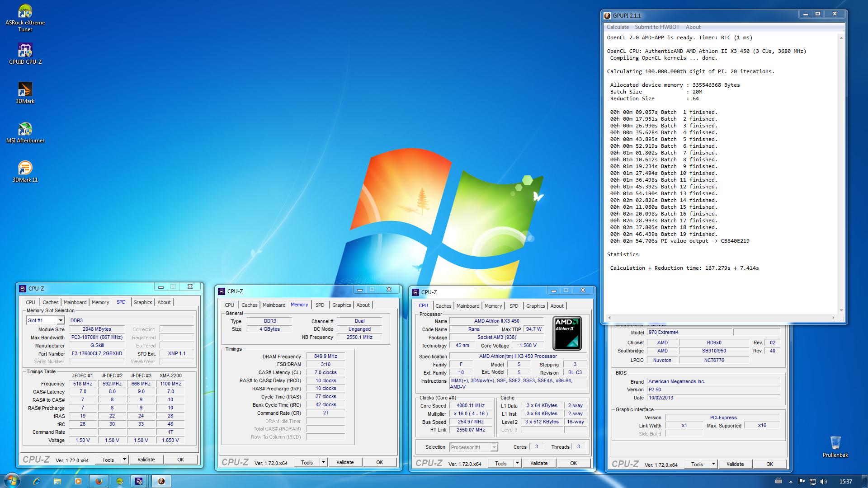This screenshot has width=868, height=488.
Task: Click Tools button in Memory window
Action: click(307, 462)
